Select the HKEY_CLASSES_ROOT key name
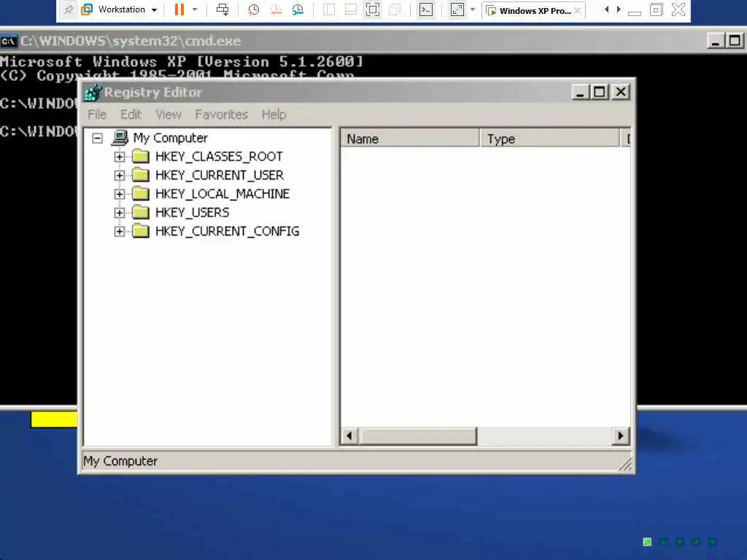 [x=219, y=156]
